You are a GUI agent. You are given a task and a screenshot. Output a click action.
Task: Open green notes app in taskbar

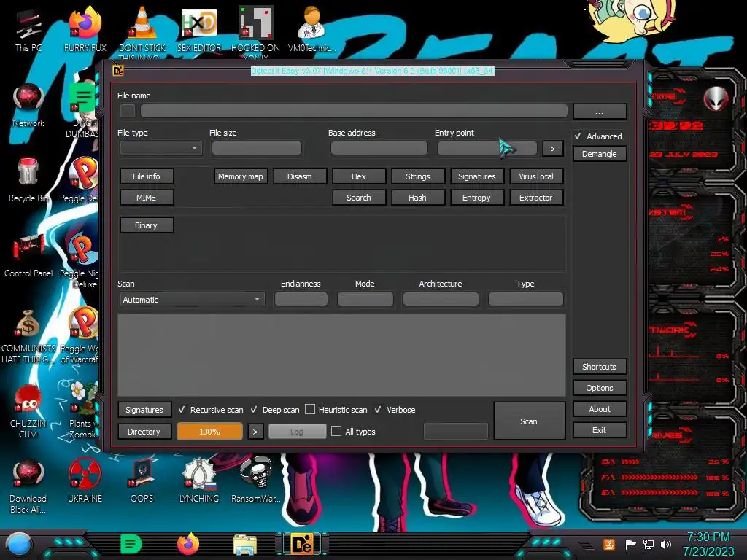[131, 544]
